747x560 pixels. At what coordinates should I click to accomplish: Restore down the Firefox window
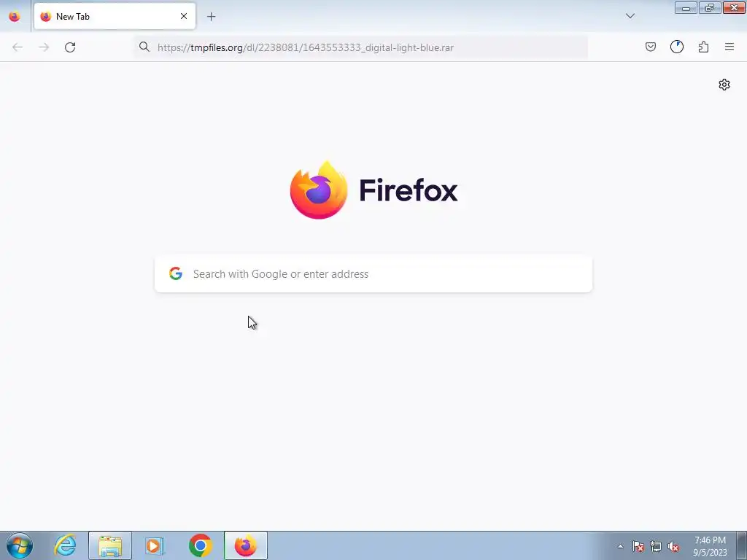coord(710,8)
